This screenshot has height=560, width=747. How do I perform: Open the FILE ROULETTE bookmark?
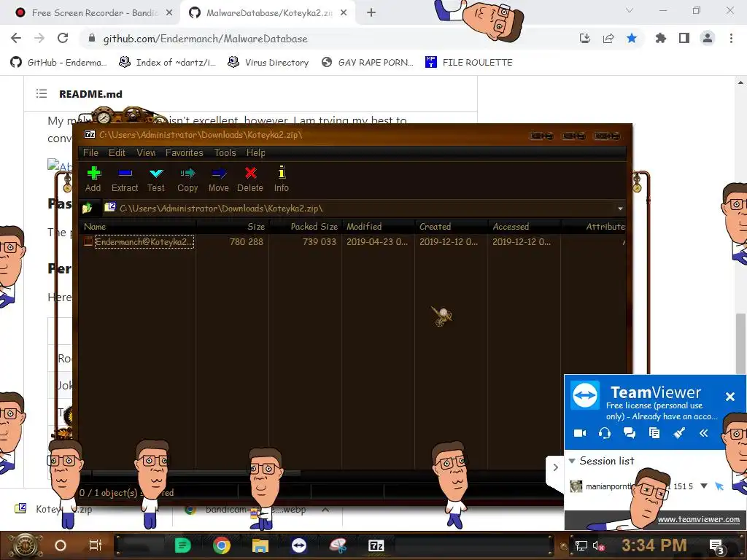point(469,63)
